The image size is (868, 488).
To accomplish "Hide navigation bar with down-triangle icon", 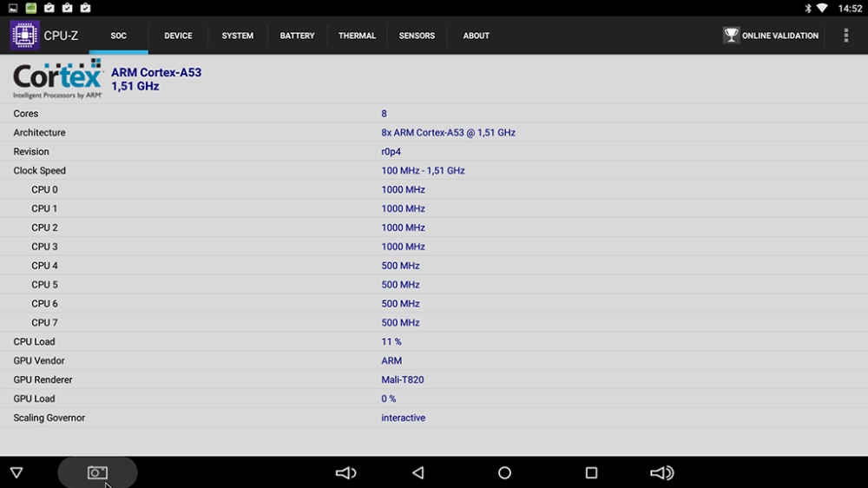I will pos(16,472).
